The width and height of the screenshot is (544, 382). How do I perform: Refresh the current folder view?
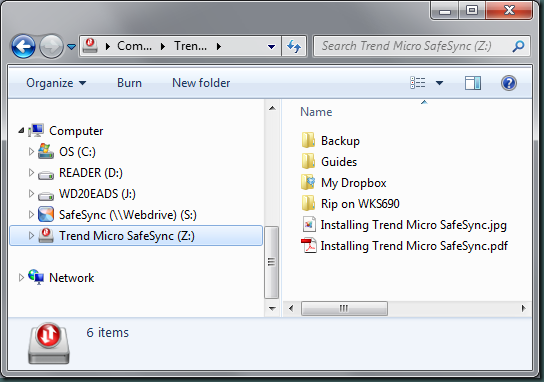click(294, 46)
